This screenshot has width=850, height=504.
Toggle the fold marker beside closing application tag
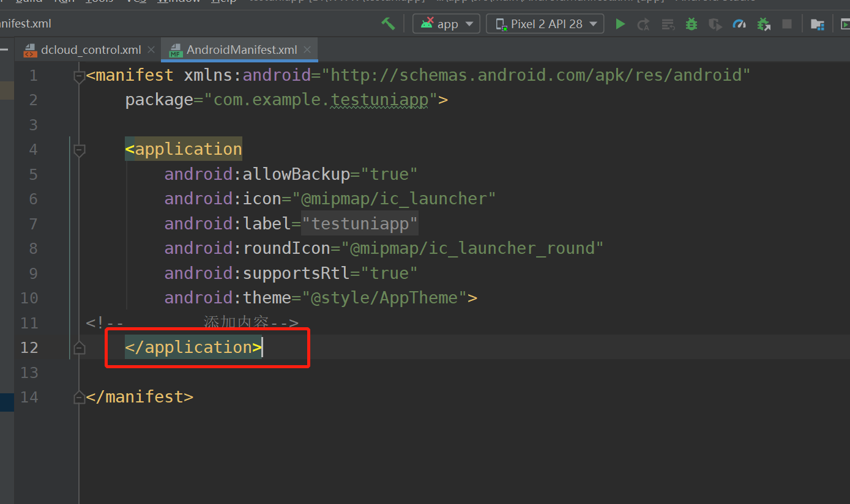[x=79, y=348]
